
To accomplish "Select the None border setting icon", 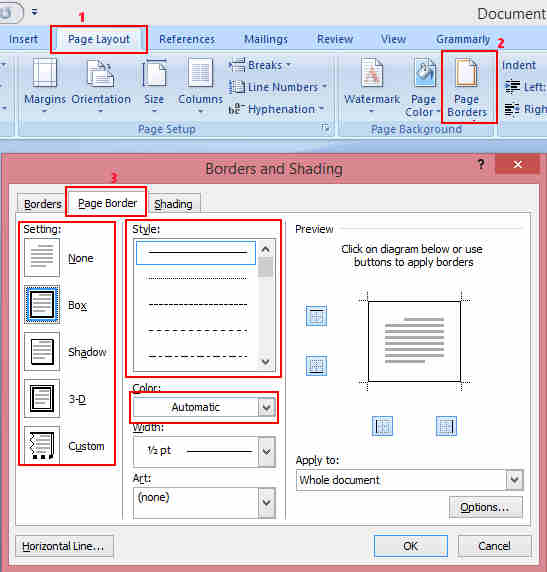I will (42, 258).
